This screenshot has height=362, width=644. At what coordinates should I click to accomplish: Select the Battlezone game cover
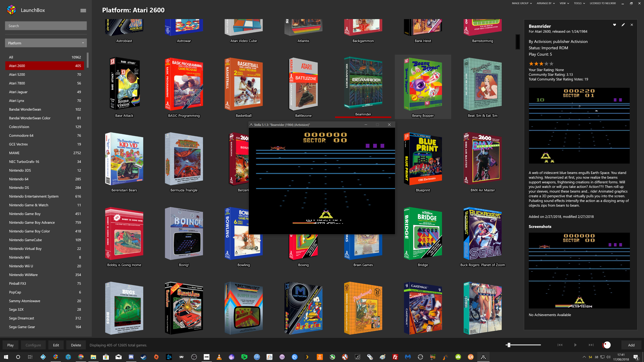[303, 84]
